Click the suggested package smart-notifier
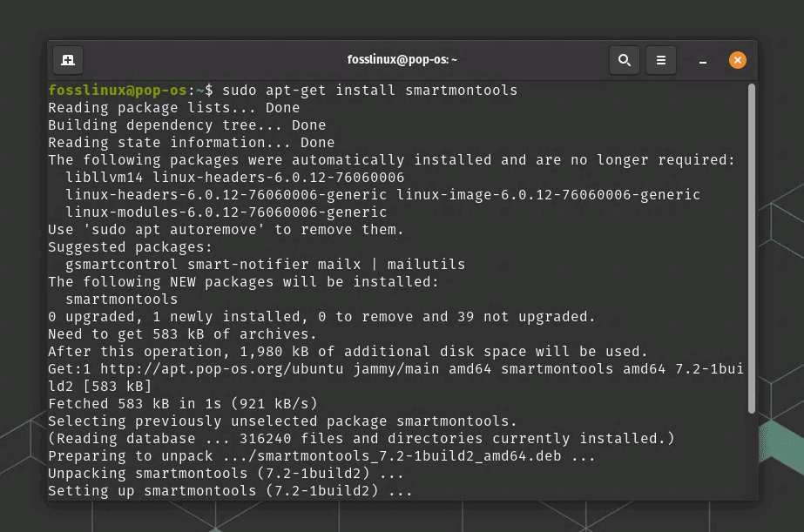Screen dimensions: 804x532 tap(248, 265)
